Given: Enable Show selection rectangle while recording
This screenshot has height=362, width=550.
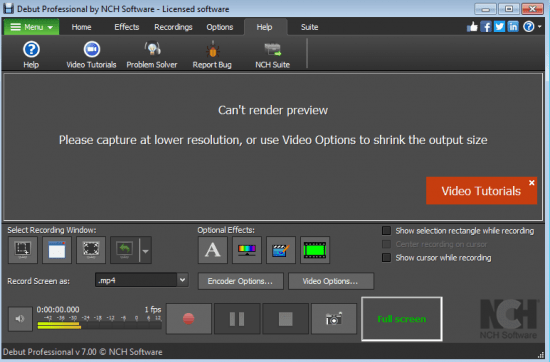Looking at the screenshot, I should (387, 230).
